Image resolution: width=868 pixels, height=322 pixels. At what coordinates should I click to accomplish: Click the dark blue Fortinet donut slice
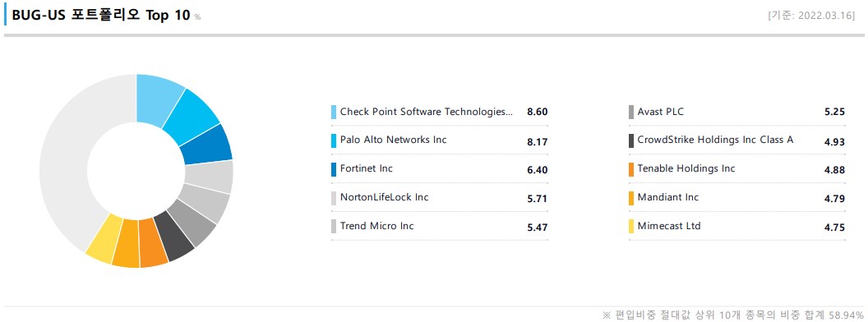pos(209,145)
